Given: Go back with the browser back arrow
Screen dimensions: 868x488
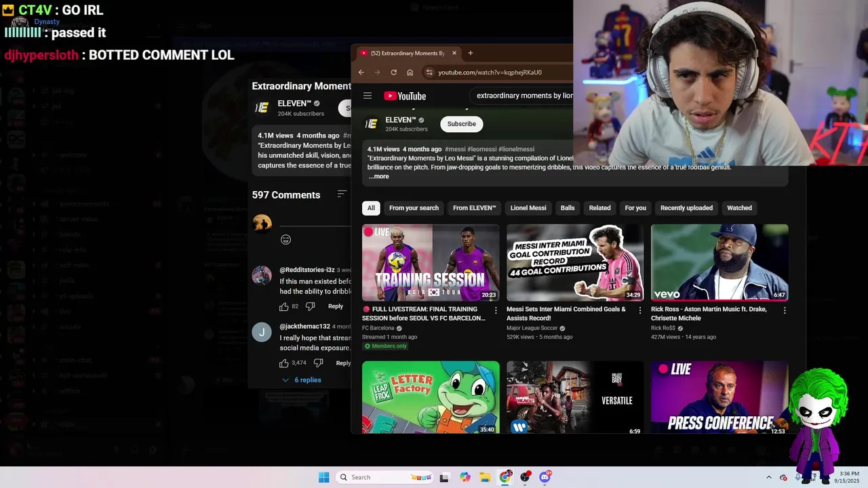Looking at the screenshot, I should tap(361, 73).
